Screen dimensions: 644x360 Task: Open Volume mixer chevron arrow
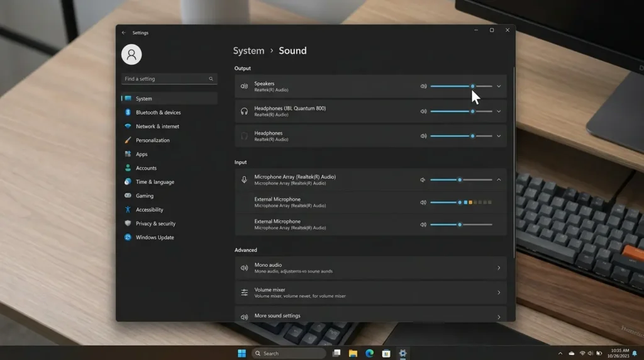499,293
